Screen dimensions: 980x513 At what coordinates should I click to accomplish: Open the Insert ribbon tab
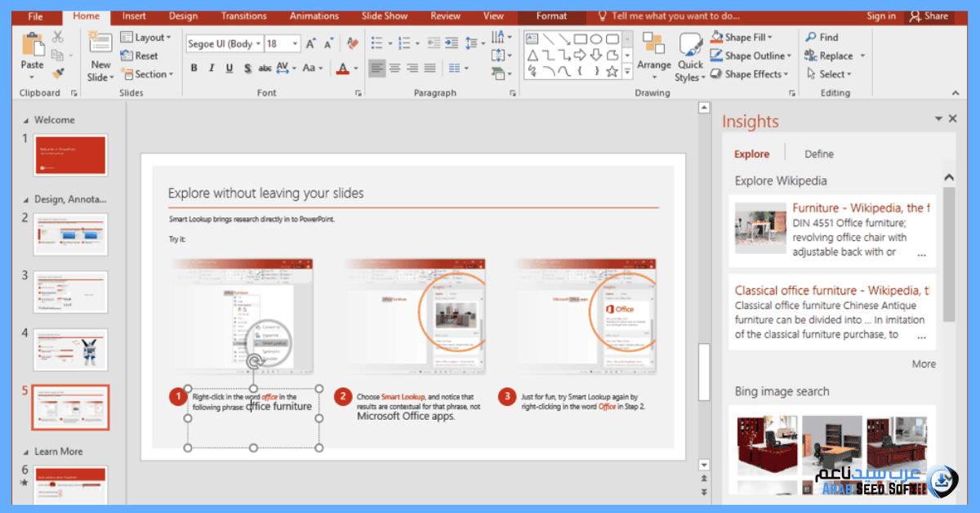(134, 16)
